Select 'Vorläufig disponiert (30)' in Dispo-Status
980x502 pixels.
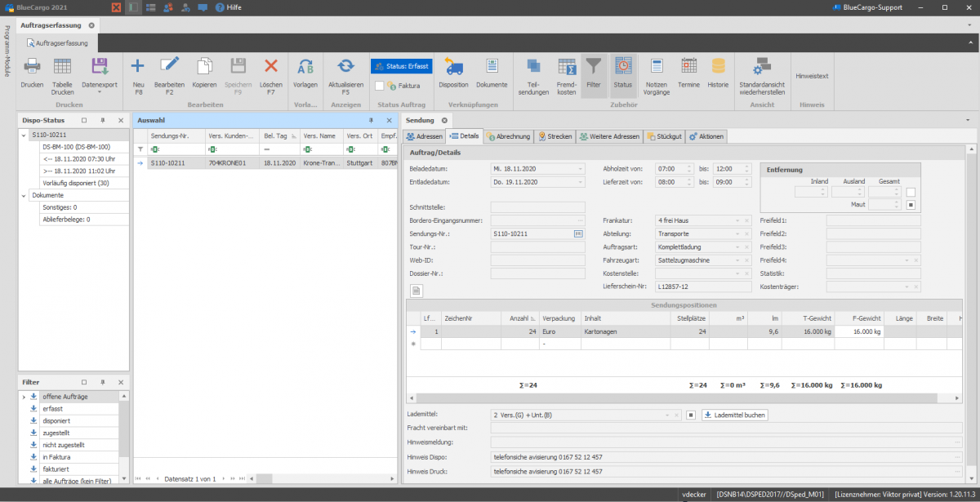76,183
